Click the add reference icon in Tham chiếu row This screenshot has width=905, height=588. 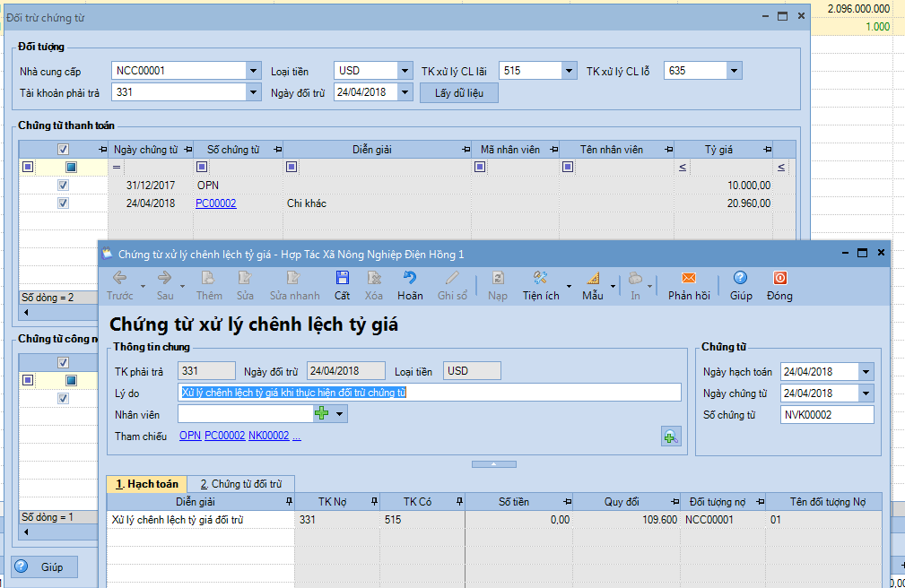pyautogui.click(x=671, y=437)
